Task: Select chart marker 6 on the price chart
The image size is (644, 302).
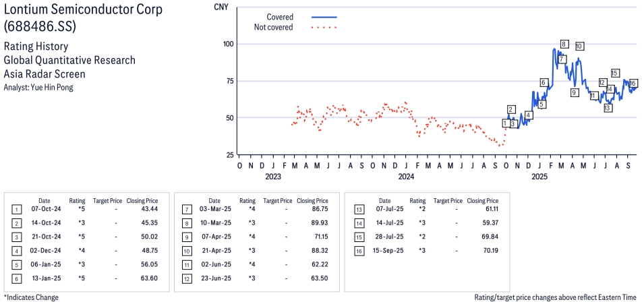Action: [544, 82]
